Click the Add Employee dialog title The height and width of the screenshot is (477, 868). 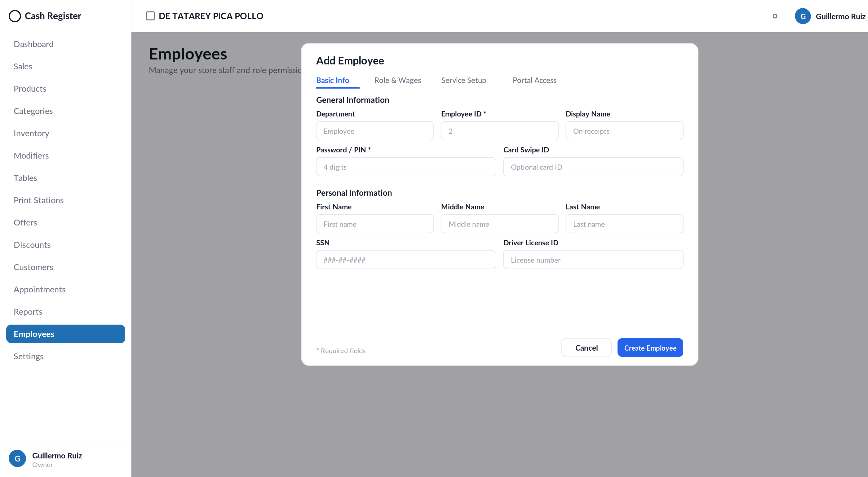350,61
